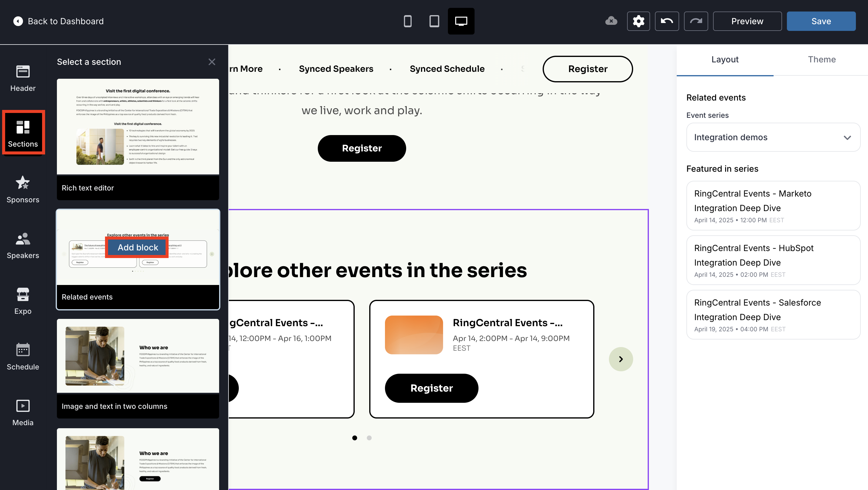Go back to Dashboard

(58, 21)
